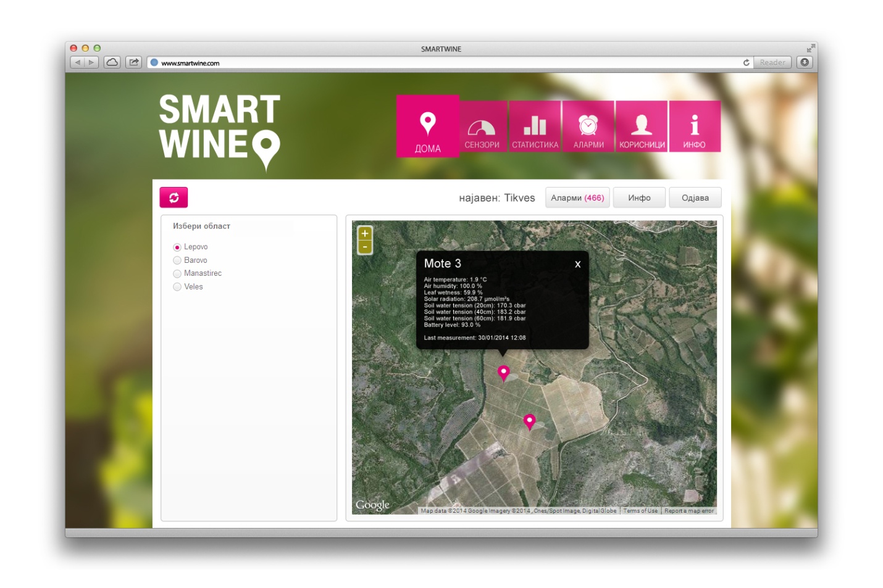Click the address bar with www.smartwine.com
This screenshot has height=588, width=883.
point(445,63)
